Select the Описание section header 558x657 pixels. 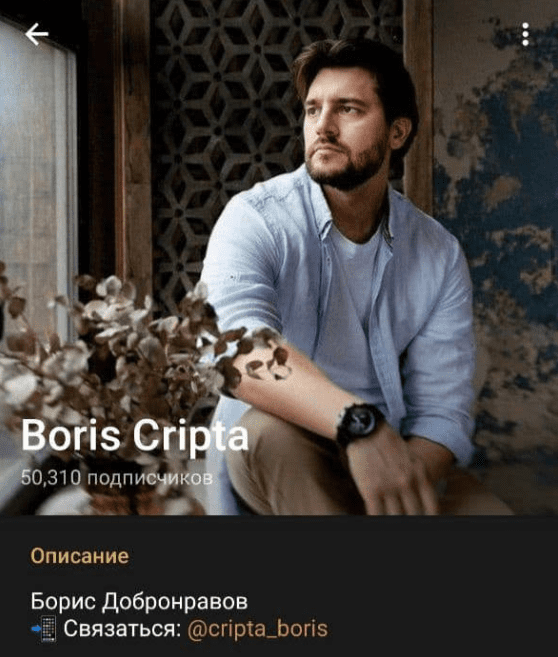pos(80,556)
